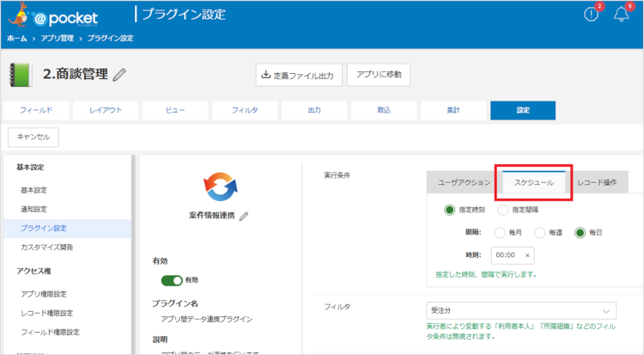The height and width of the screenshot is (355, 644).
Task: Switch to the ユーザアクション tab
Action: click(x=464, y=182)
